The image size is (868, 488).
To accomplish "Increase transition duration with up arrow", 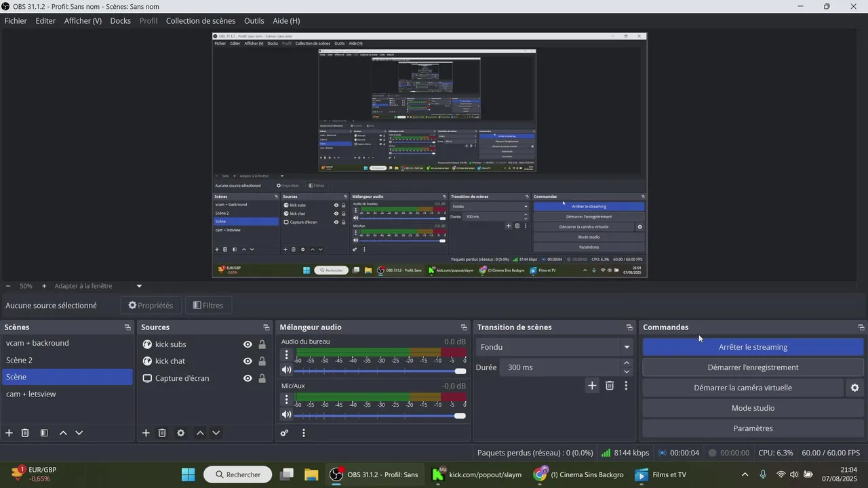I will pos(627,363).
